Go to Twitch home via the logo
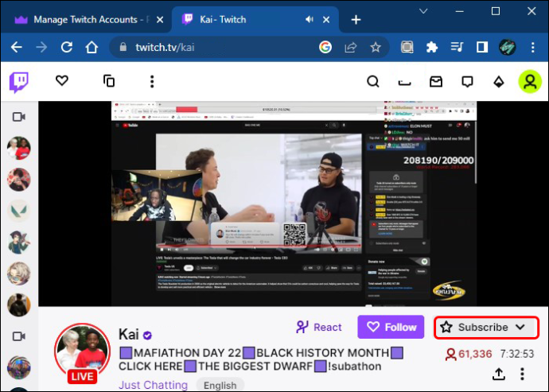 point(19,82)
